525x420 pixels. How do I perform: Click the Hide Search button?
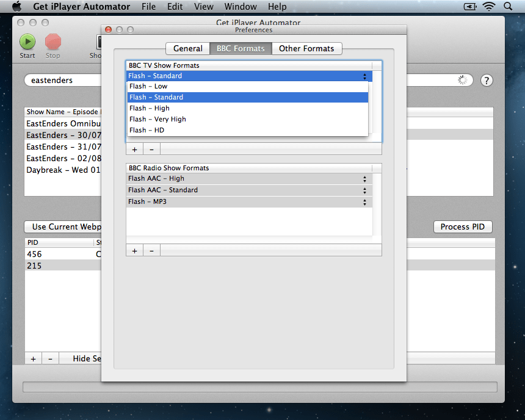[x=81, y=359]
